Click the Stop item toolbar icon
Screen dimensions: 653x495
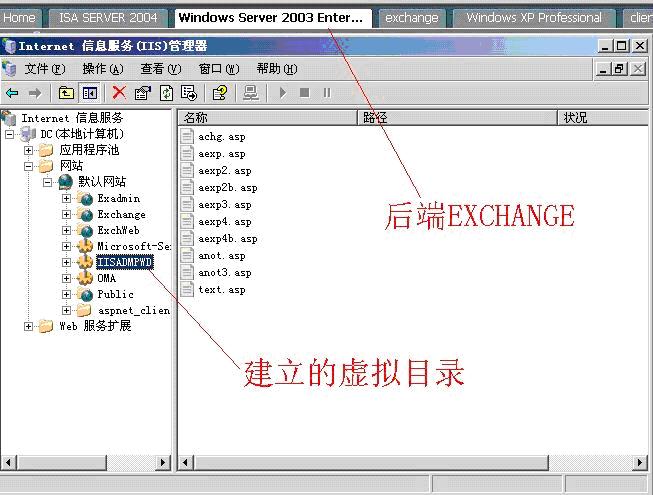tap(305, 92)
